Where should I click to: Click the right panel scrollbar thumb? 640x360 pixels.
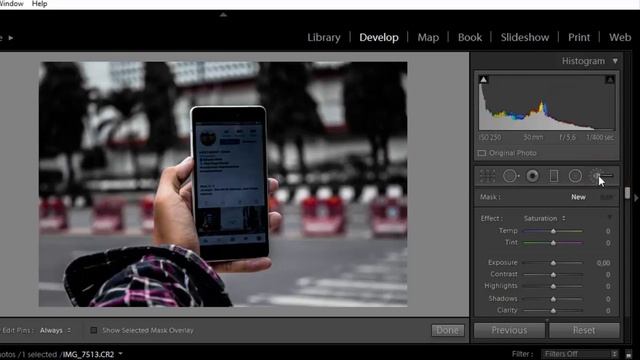627,193
